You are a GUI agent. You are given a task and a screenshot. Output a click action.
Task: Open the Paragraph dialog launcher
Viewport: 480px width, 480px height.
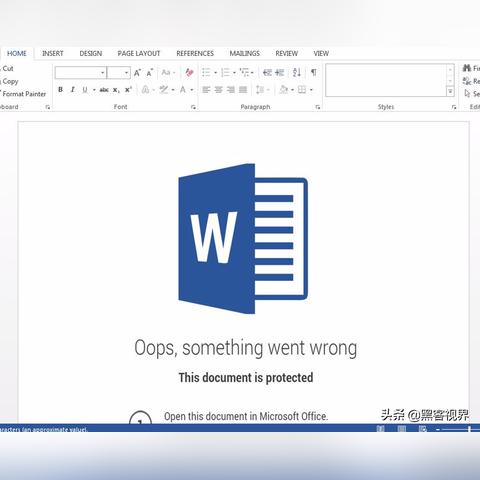pos(318,107)
